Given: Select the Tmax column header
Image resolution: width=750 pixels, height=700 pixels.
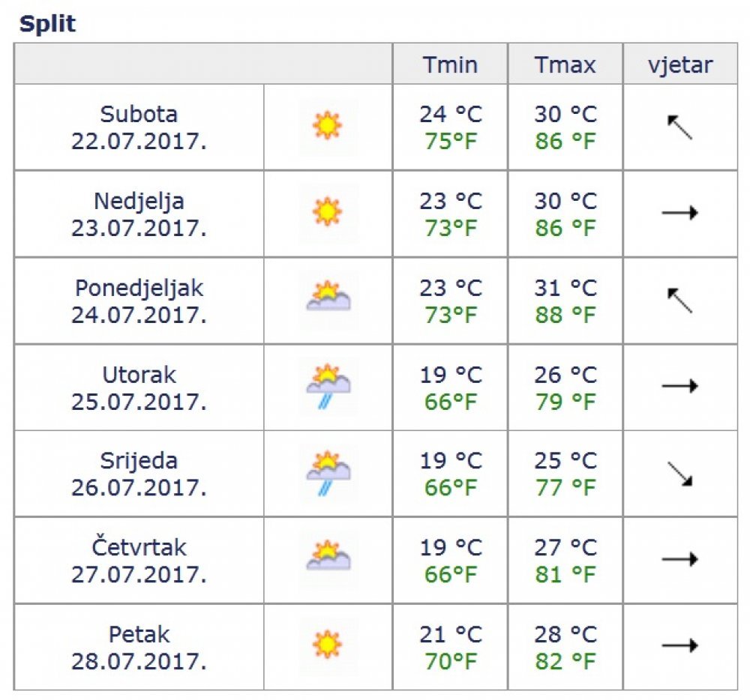Looking at the screenshot, I should (565, 64).
